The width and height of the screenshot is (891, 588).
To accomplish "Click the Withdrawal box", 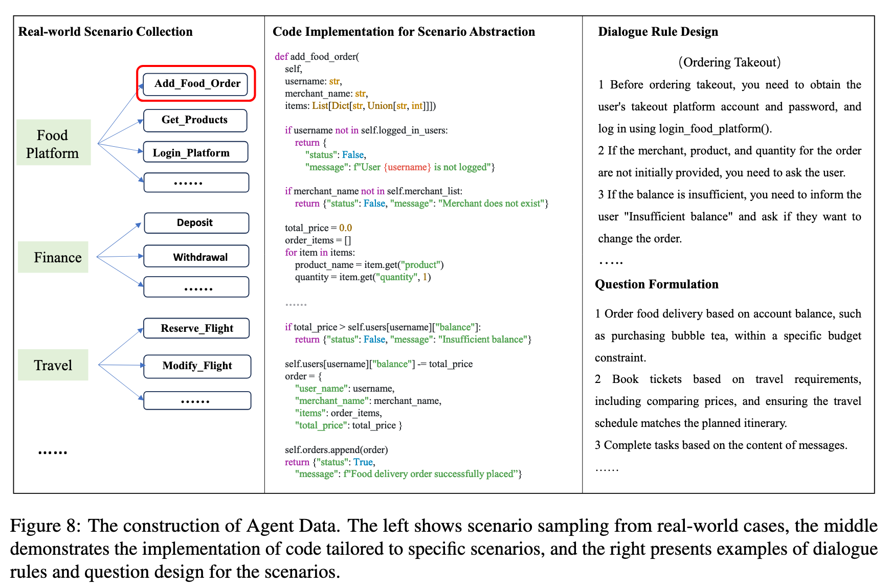I will [196, 257].
